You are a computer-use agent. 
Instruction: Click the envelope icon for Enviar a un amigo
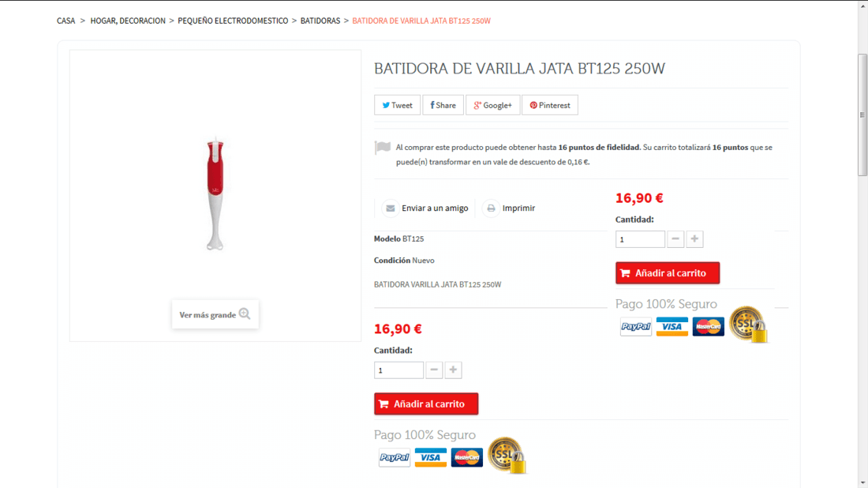[x=391, y=208]
